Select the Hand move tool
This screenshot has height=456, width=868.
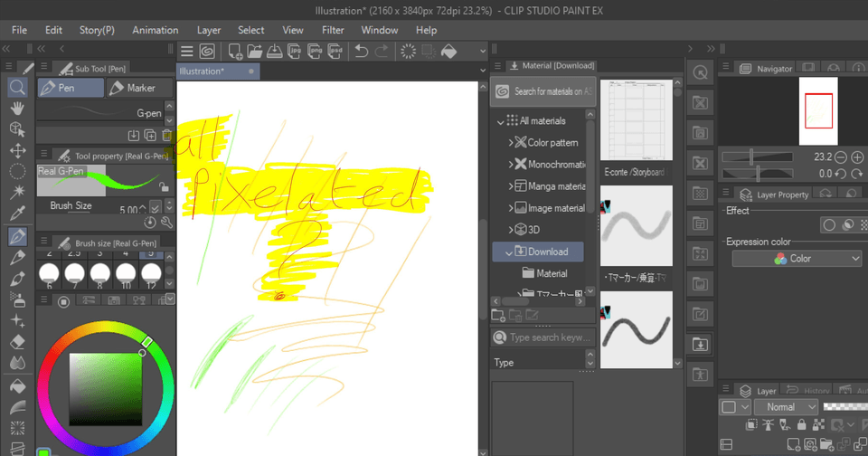coord(17,109)
